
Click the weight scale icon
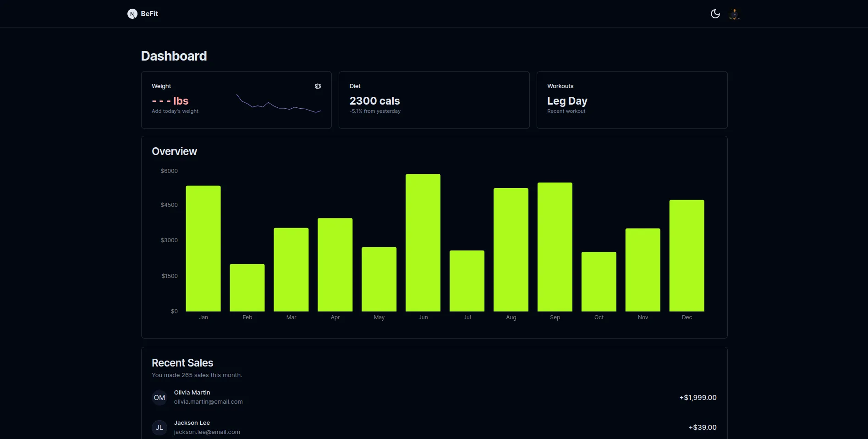[x=318, y=86]
